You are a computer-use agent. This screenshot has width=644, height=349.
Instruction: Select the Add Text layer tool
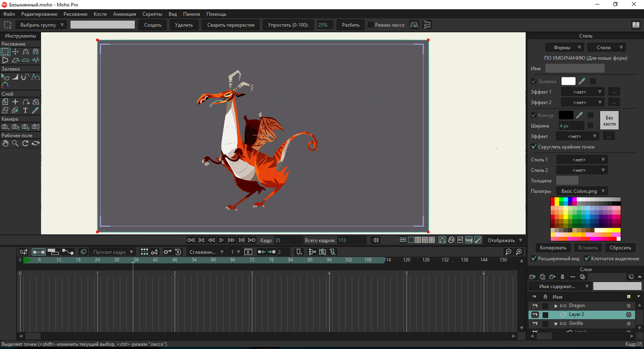[x=25, y=110]
